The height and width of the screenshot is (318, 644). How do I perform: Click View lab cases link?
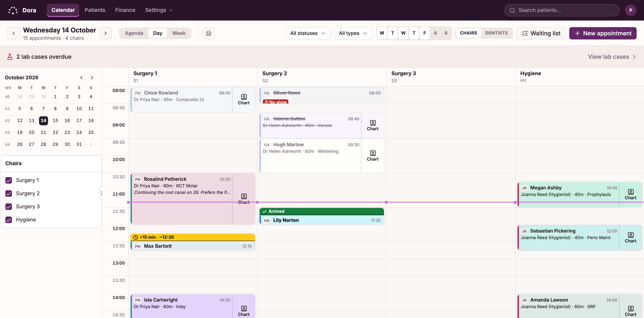pyautogui.click(x=612, y=57)
